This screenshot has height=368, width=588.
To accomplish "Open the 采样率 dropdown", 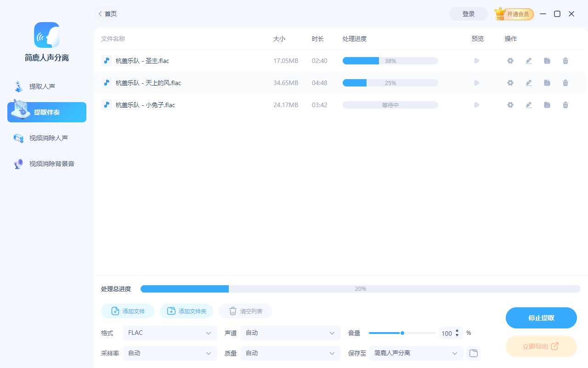I will pos(170,353).
